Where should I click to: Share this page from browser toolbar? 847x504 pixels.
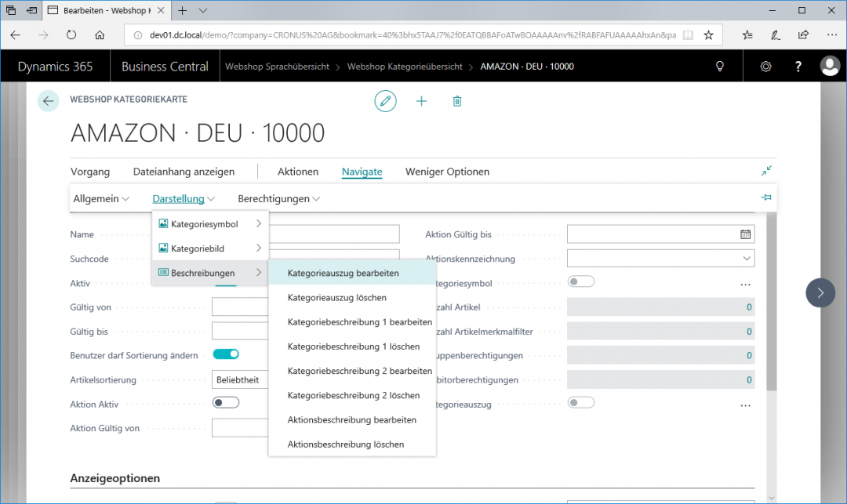[803, 35]
